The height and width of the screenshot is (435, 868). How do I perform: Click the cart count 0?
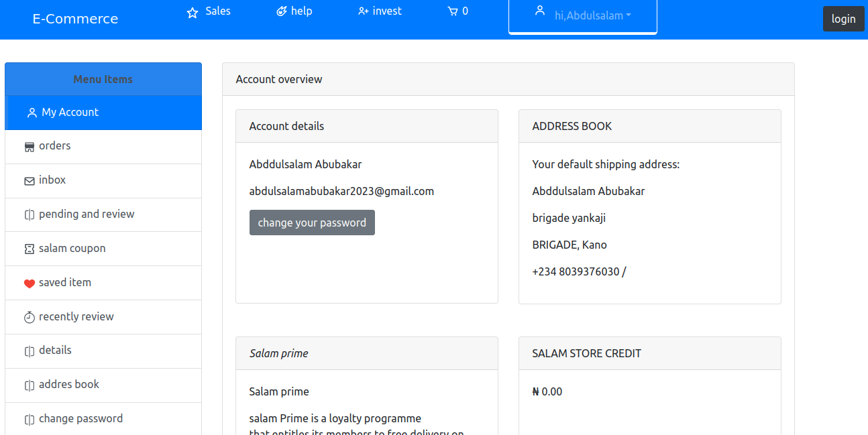tap(466, 11)
